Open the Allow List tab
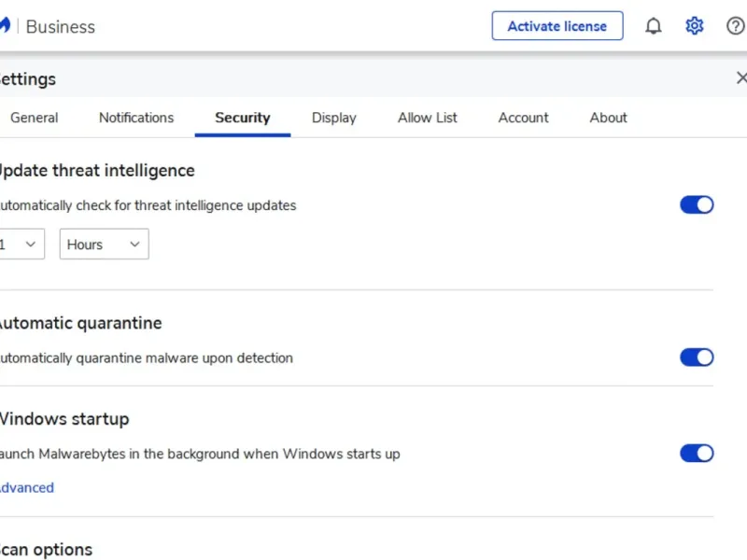Image resolution: width=747 pixels, height=560 pixels. pyautogui.click(x=428, y=118)
